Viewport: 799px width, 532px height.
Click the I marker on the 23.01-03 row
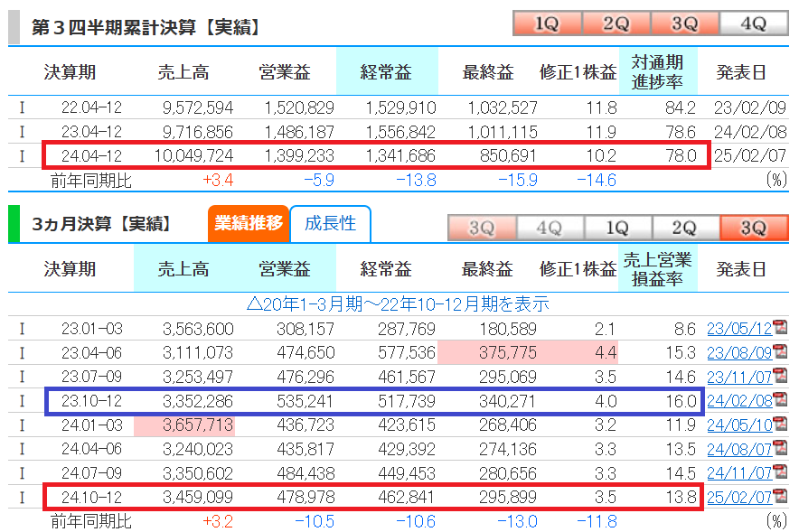(x=22, y=329)
